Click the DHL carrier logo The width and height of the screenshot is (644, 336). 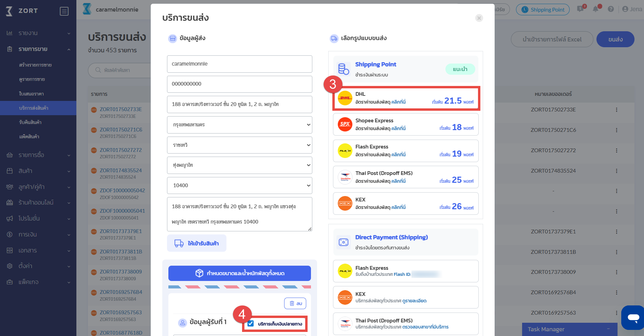345,98
